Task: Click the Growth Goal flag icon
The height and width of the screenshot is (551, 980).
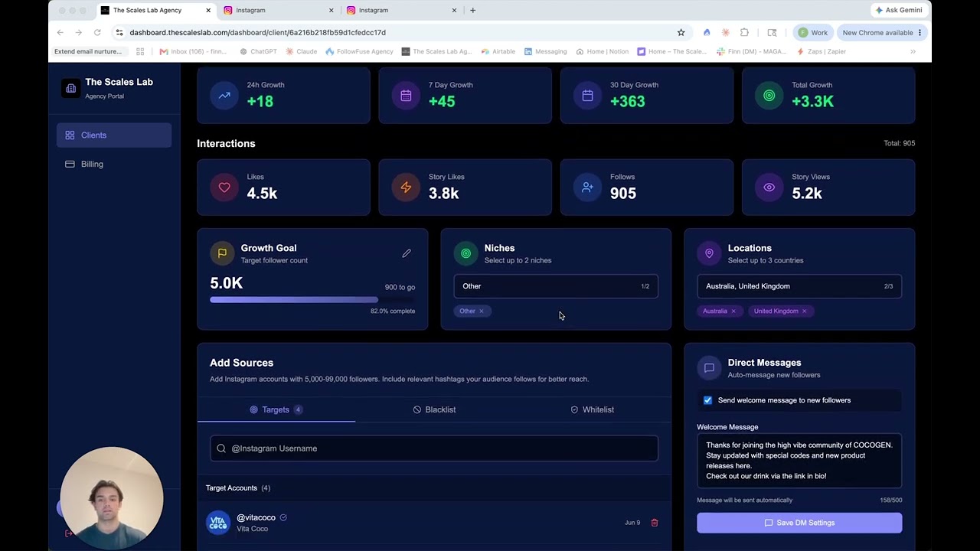Action: point(222,253)
